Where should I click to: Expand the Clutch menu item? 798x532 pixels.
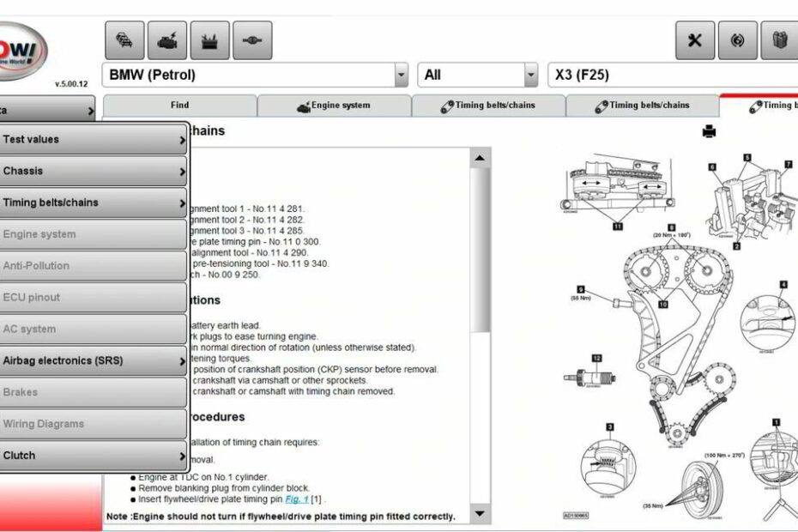pyautogui.click(x=94, y=456)
